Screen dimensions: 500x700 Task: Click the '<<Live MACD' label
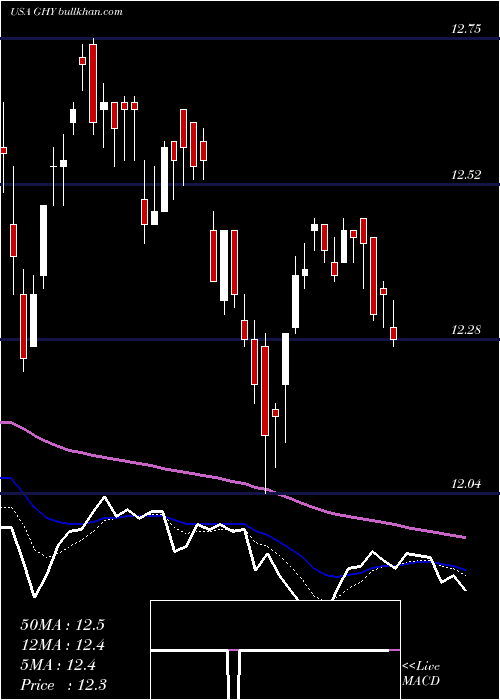pyautogui.click(x=421, y=674)
